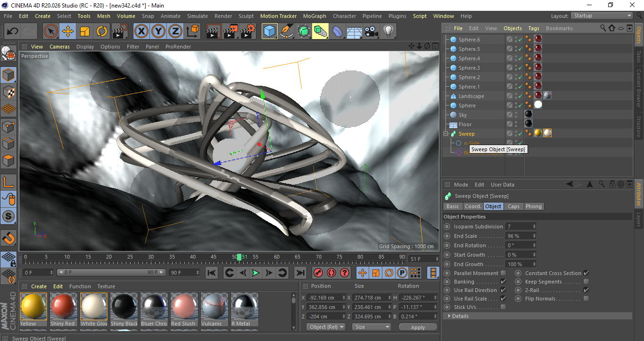644x341 pixels.
Task: Click the Undo arrow icon
Action: coord(13,32)
